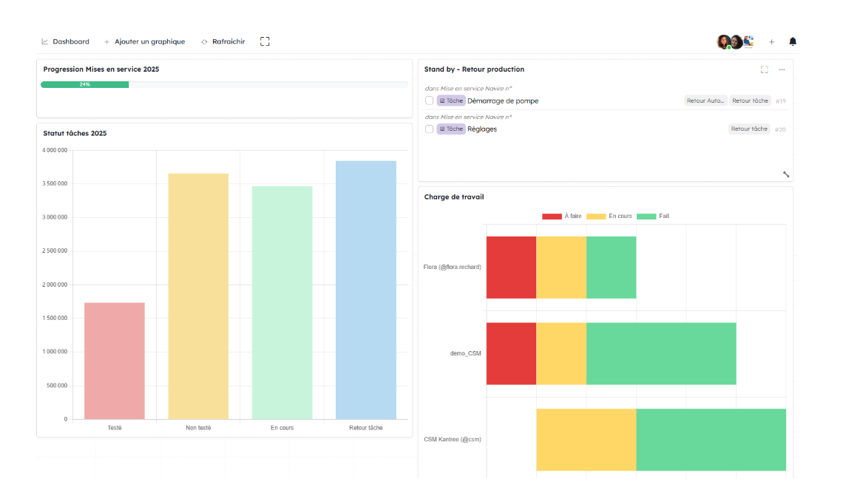
Task: Click the first user avatar with green status
Action: click(724, 42)
